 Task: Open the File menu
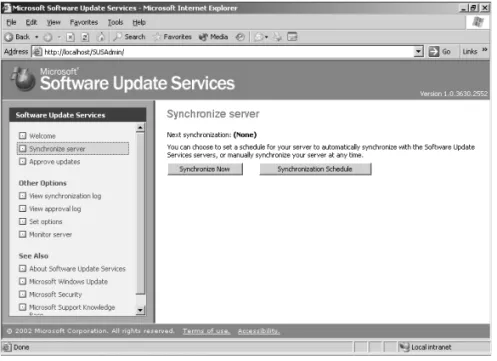point(11,22)
